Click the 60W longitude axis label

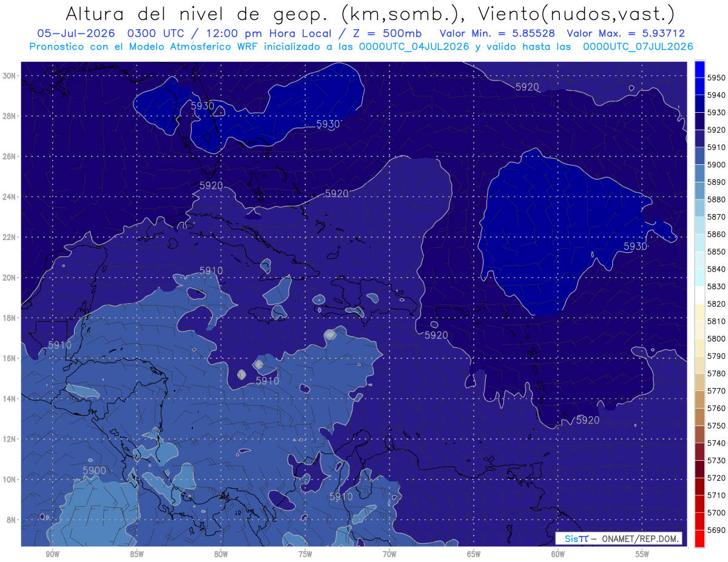[x=558, y=554]
